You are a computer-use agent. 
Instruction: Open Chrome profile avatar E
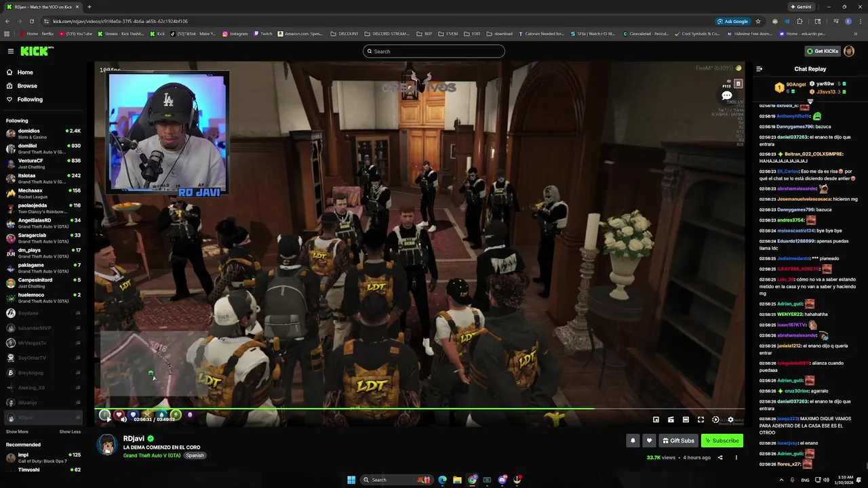[848, 21]
